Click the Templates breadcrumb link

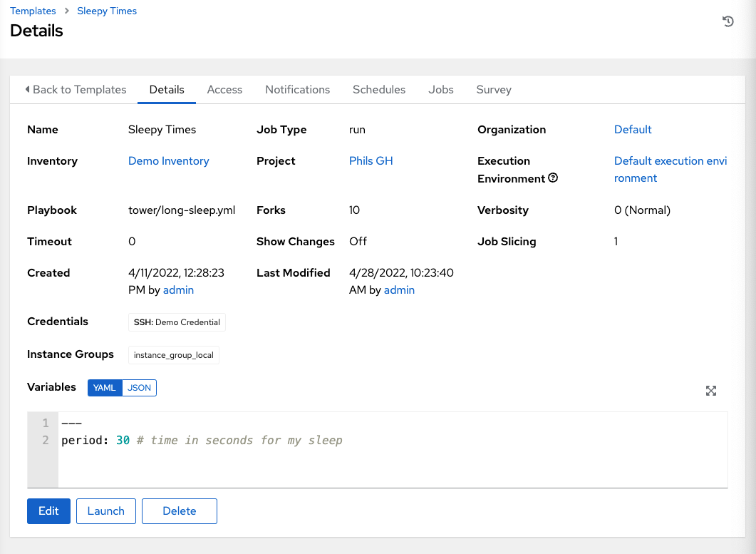pos(33,11)
